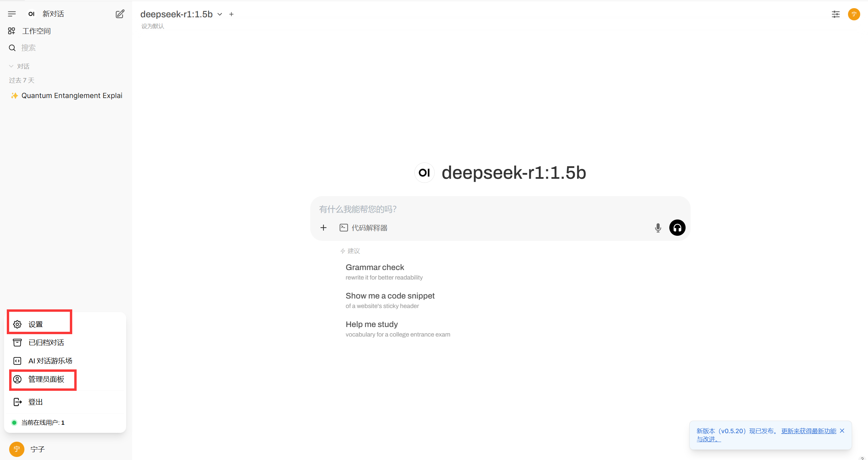Click the update link in version notice
The width and height of the screenshot is (868, 460).
point(808,431)
